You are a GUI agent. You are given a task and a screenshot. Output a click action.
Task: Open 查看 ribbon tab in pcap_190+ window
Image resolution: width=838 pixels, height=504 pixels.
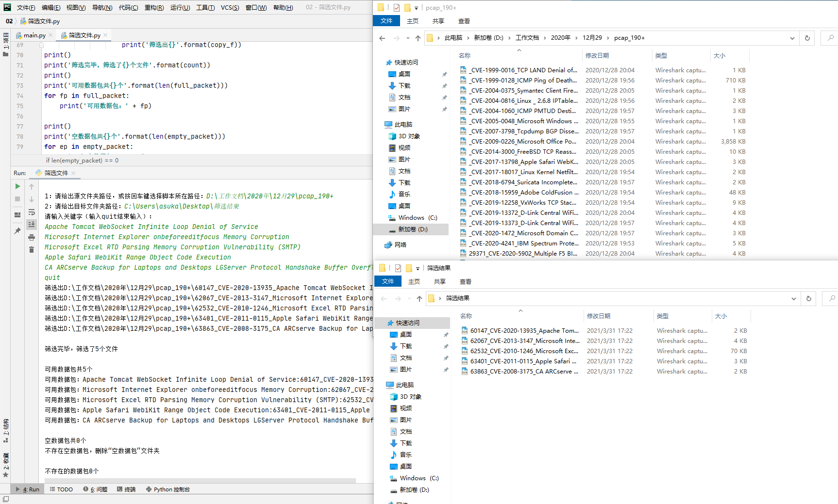(464, 21)
